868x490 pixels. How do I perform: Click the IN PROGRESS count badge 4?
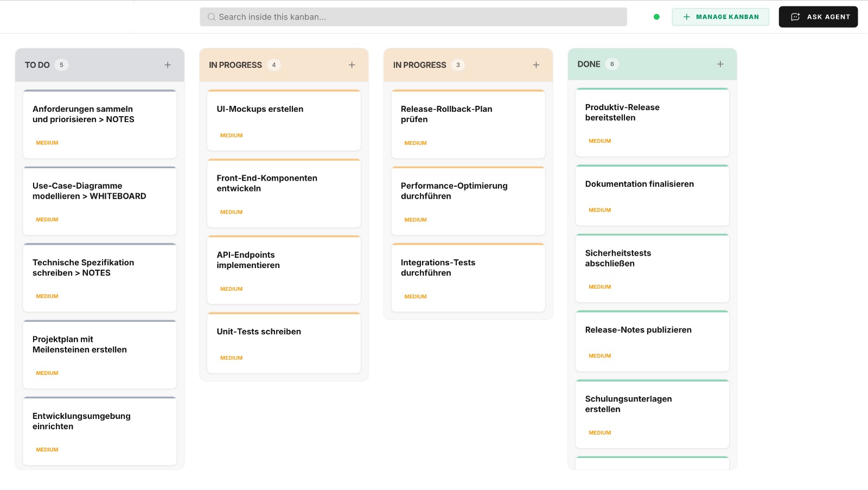point(274,65)
